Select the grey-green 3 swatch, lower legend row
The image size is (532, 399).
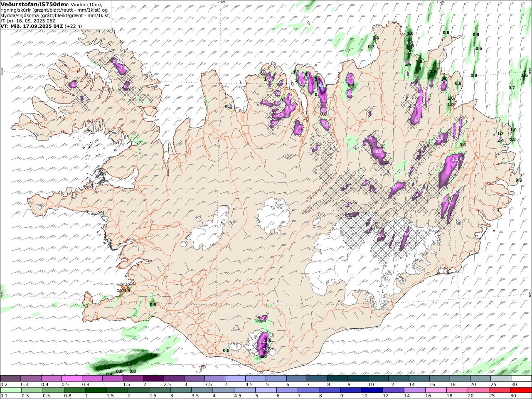(181, 390)
